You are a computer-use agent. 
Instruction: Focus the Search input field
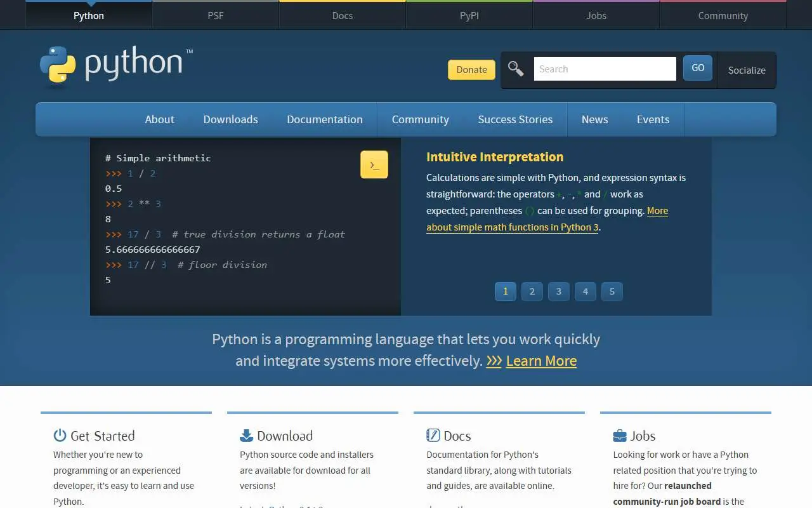tap(605, 69)
